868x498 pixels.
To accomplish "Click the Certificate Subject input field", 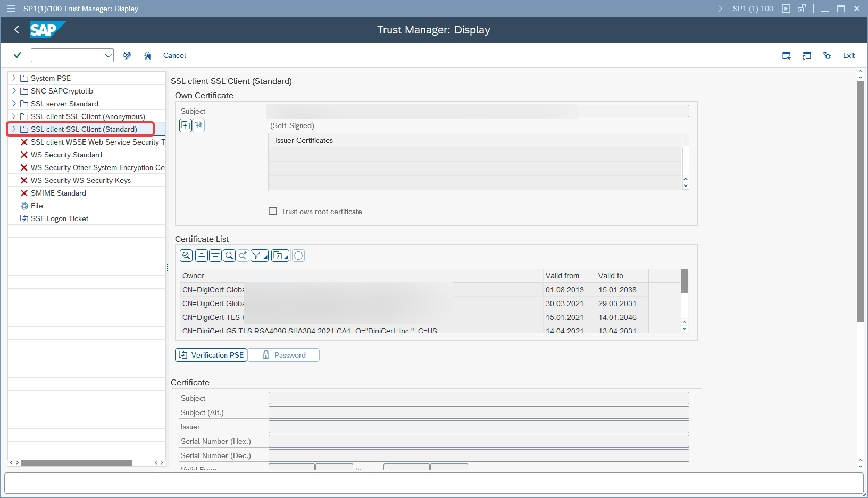I will 479,398.
